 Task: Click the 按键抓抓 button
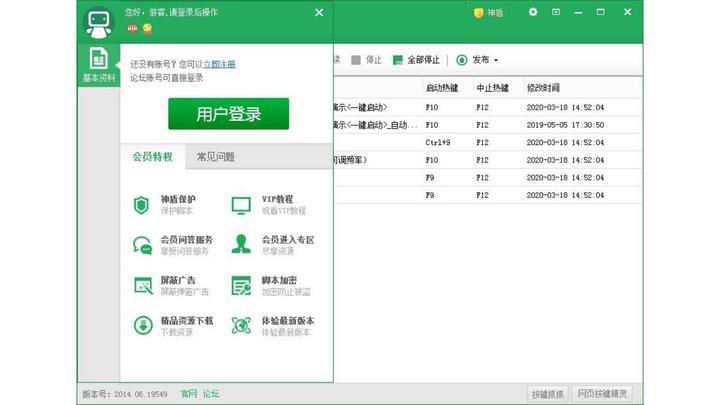pos(547,394)
